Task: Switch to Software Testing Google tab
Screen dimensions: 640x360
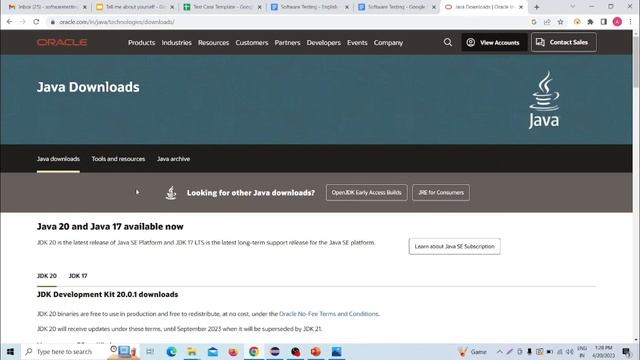Action: coord(397,7)
